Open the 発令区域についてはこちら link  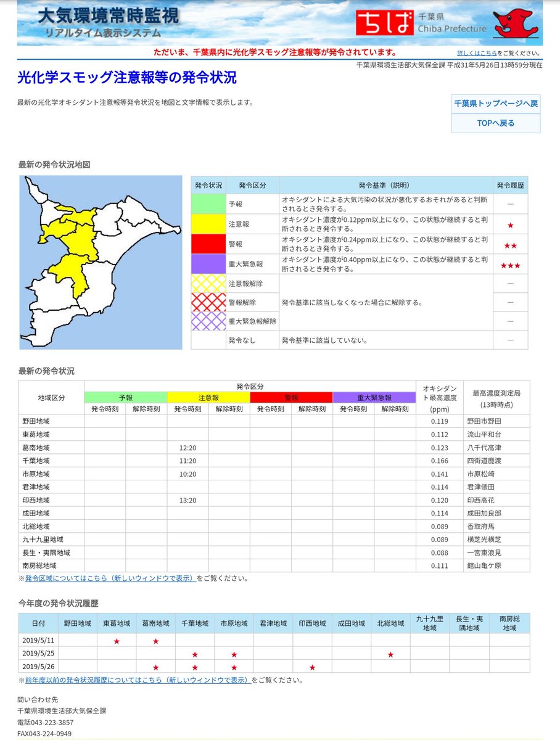[x=110, y=578]
